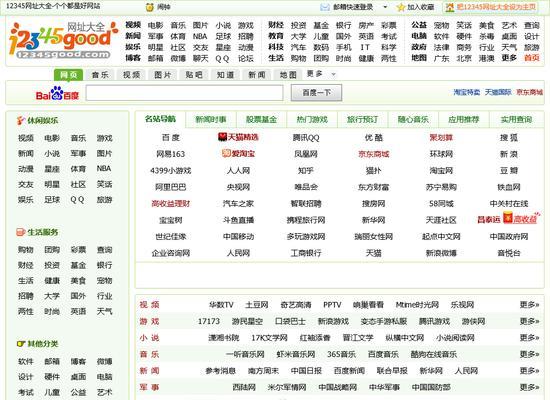This screenshot has width=550, height=400.
Task: Click bold 财经 in top navigation
Action: tap(276, 25)
